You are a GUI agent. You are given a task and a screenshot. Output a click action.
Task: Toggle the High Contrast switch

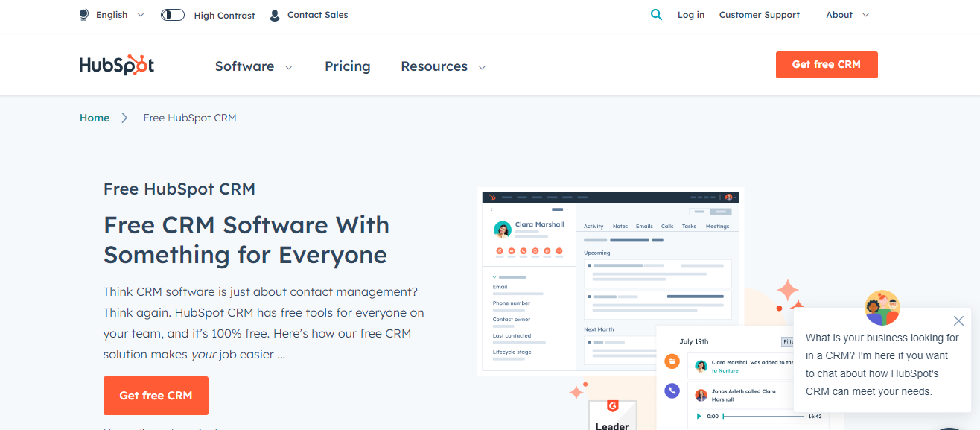(x=173, y=15)
